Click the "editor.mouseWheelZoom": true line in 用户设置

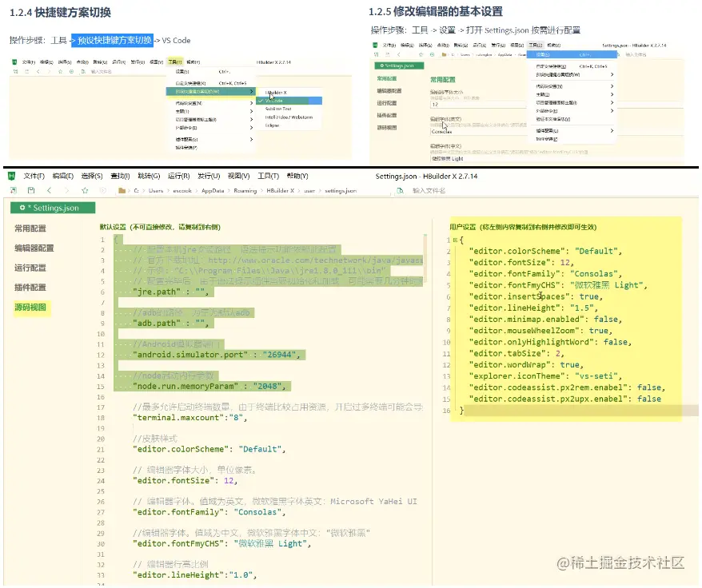coord(540,331)
